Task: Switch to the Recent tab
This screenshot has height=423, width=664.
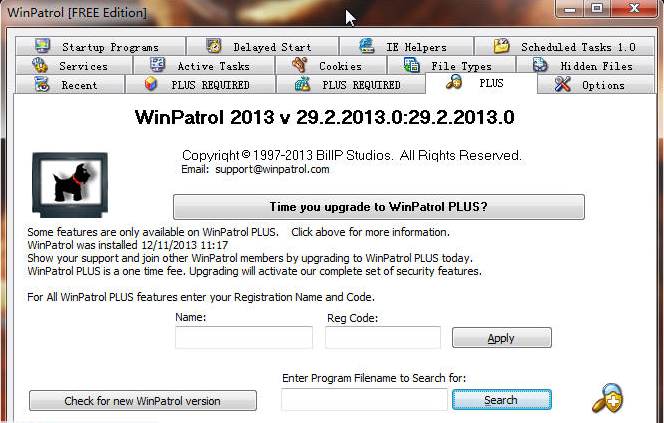Action: click(x=70, y=84)
